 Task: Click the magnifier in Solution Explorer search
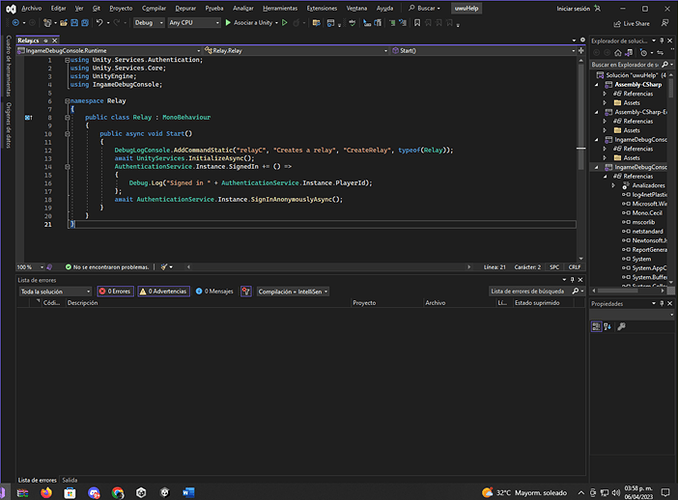pyautogui.click(x=665, y=64)
